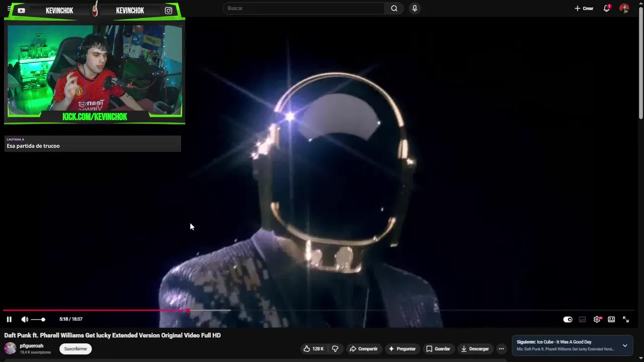The height and width of the screenshot is (362, 644).
Task: Adjust the volume slider
Action: pos(38,319)
